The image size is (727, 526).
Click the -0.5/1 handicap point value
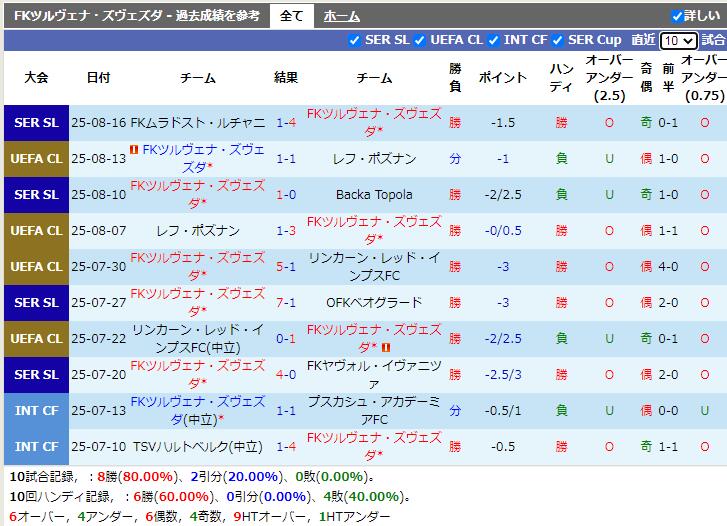503,411
